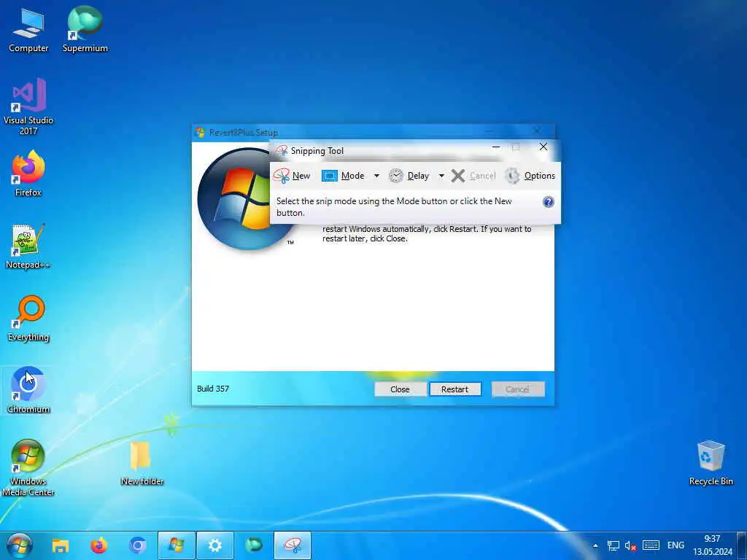Click the muted volume tray icon
The width and height of the screenshot is (747, 560).
click(631, 545)
